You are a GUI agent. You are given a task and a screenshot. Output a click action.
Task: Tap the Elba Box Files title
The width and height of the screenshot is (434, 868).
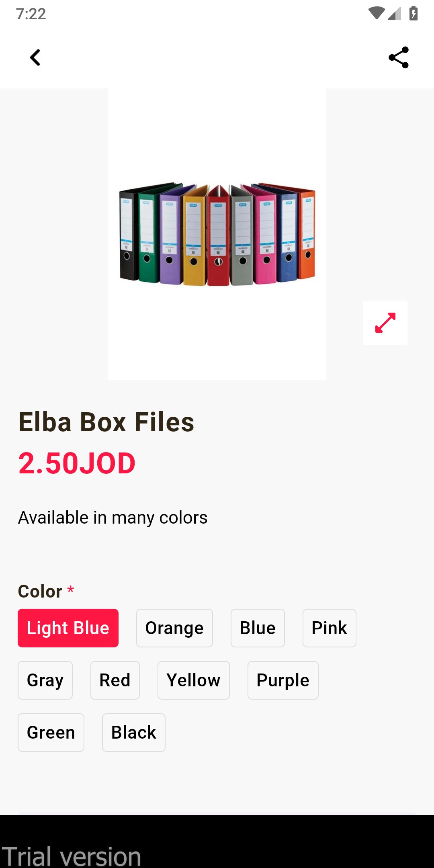click(106, 422)
